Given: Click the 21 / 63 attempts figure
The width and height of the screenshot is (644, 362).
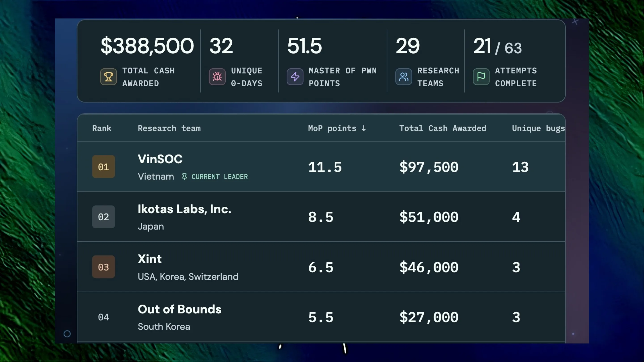Looking at the screenshot, I should click(498, 46).
